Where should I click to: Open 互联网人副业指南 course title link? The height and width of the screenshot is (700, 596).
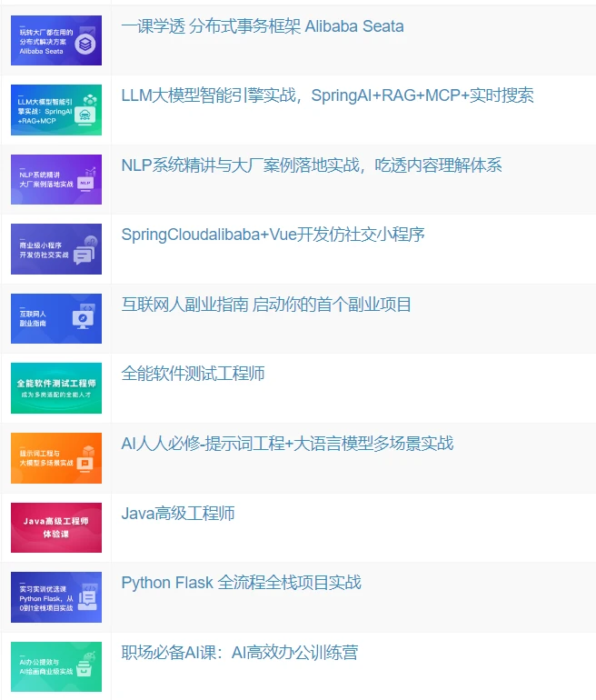point(266,305)
